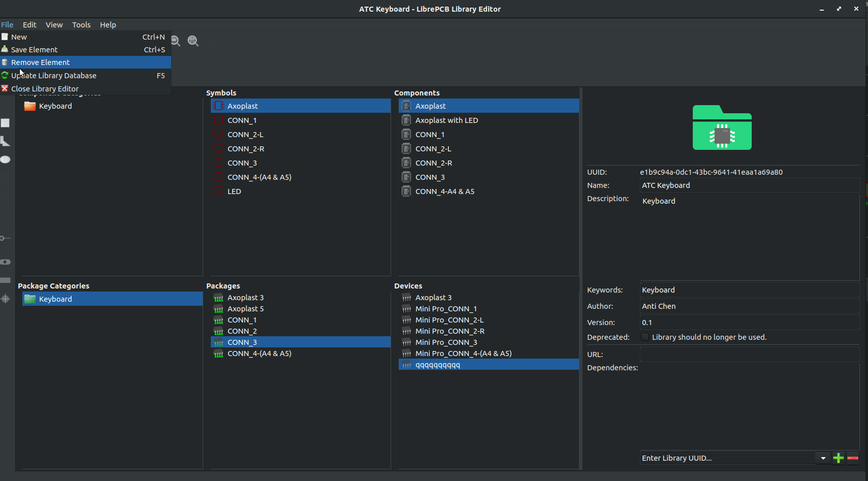Select the THT pad tool

click(5, 262)
